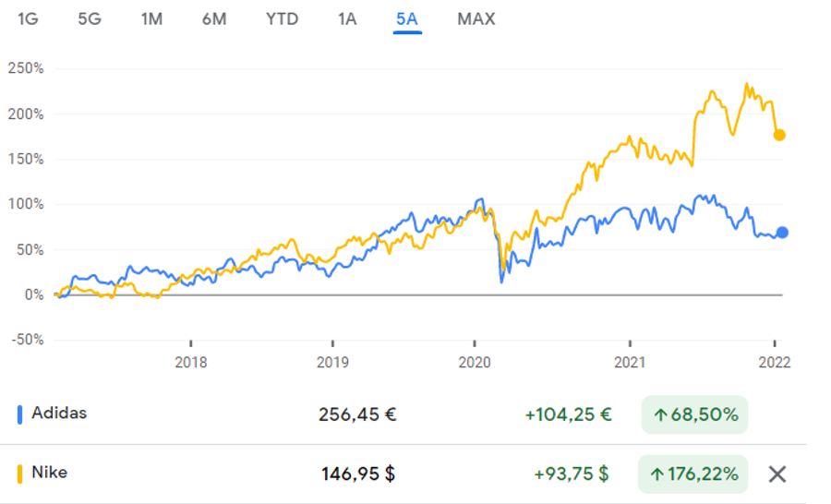The image size is (831, 504).
Task: Click Adidas blue color indicator
Action: coord(19,414)
